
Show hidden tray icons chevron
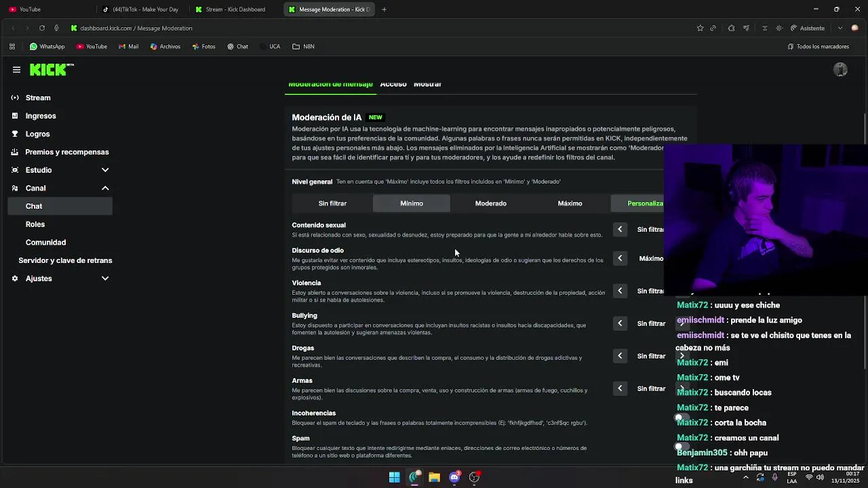746,477
